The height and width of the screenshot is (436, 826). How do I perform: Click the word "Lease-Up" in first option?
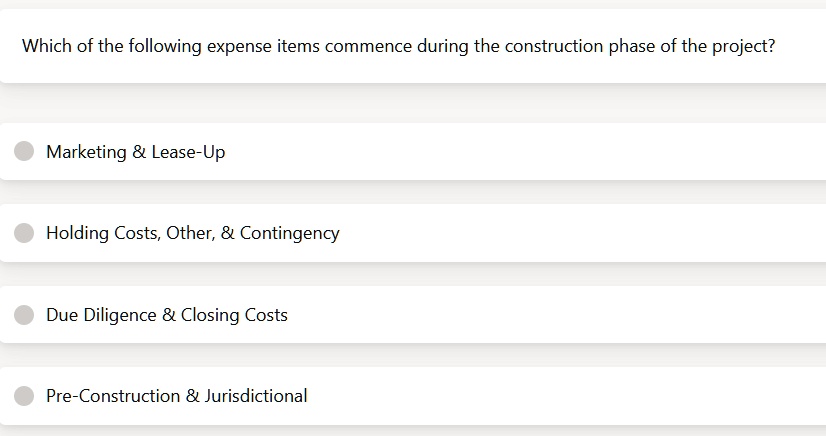click(x=189, y=152)
